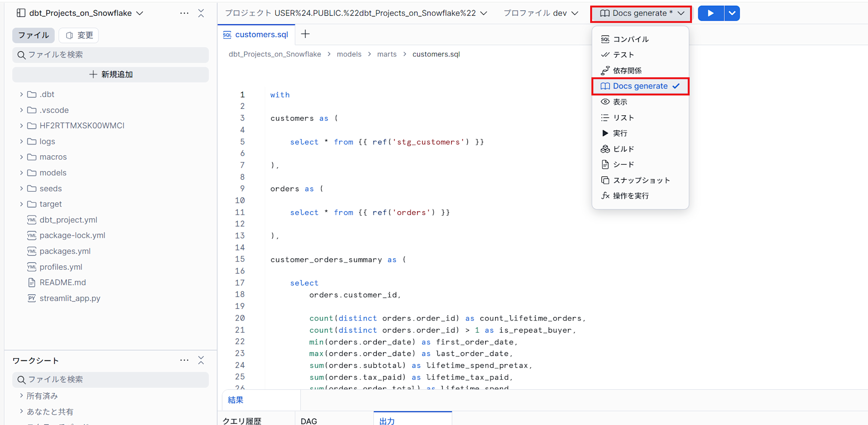Expand the seeds folder
868x425 pixels.
pos(21,188)
